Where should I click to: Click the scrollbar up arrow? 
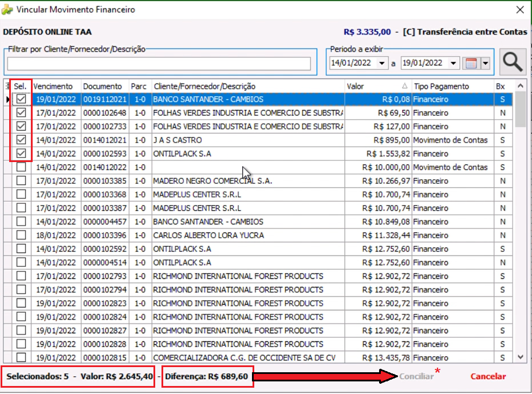pyautogui.click(x=521, y=86)
